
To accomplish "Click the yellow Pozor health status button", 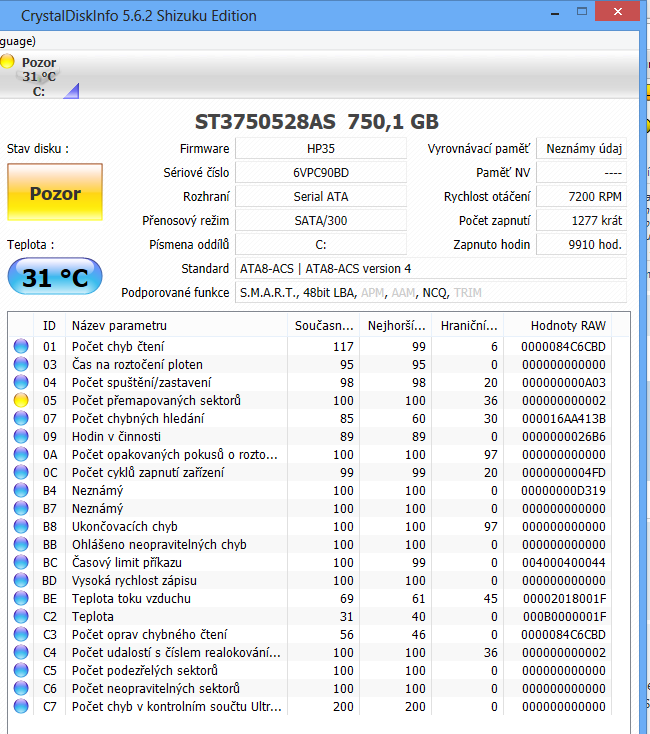I will (55, 193).
